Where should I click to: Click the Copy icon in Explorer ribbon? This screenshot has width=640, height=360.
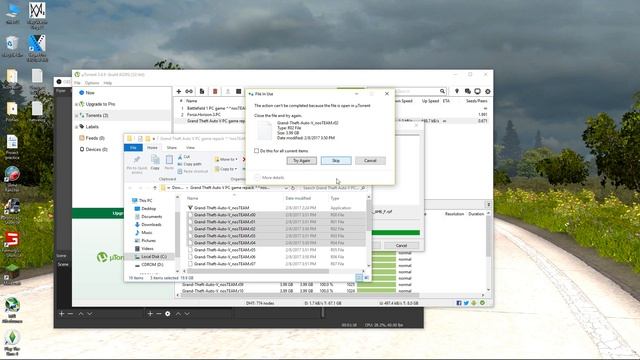coord(155,162)
